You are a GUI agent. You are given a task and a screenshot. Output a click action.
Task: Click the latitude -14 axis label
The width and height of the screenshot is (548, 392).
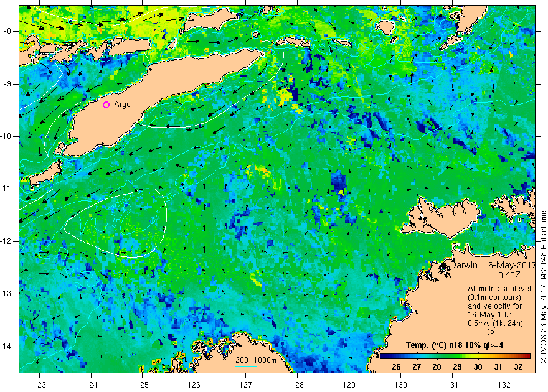[x=6, y=347]
